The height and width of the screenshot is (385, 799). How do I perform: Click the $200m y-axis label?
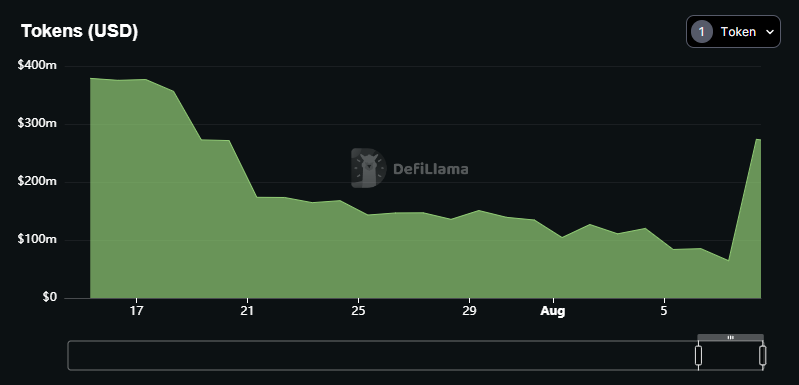pos(37,181)
